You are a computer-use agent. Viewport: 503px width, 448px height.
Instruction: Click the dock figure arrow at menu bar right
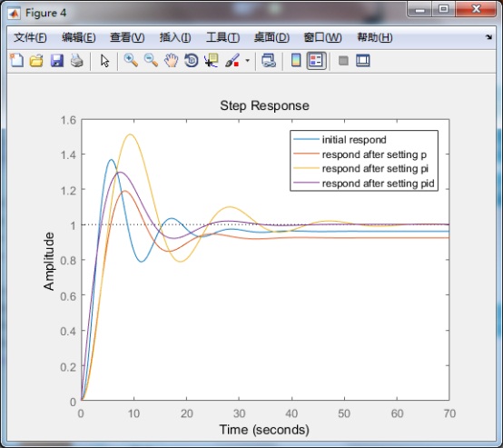coord(488,37)
